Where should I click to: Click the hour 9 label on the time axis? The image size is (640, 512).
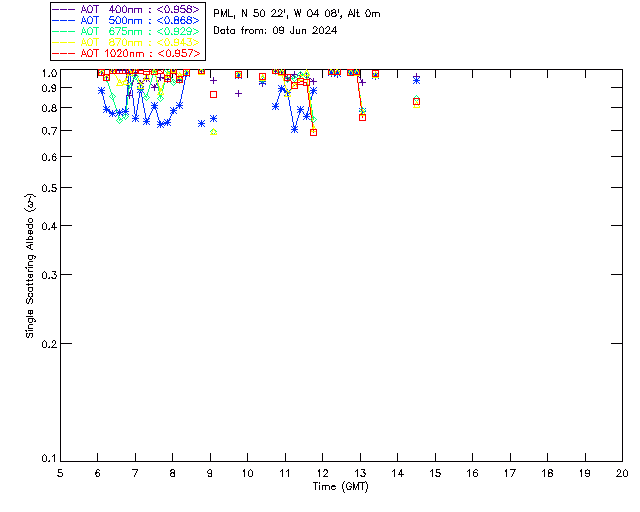pos(210,473)
